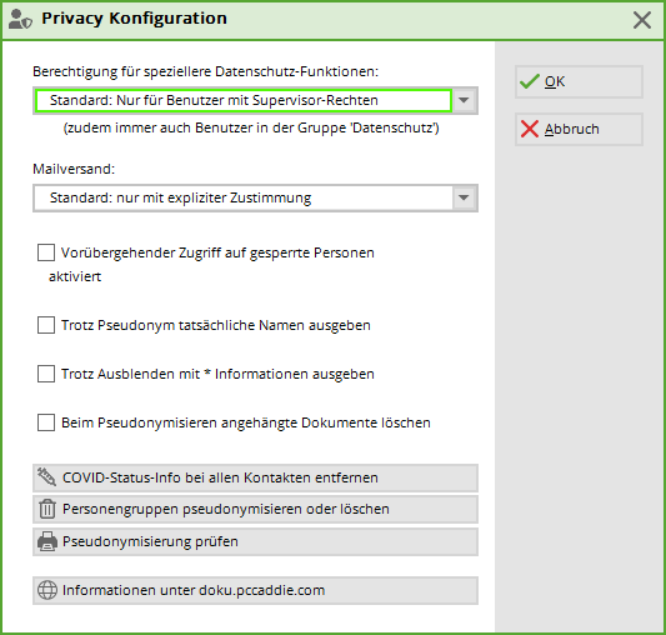Close the Privacy Konfiguration dialog
666x635 pixels.
[642, 20]
